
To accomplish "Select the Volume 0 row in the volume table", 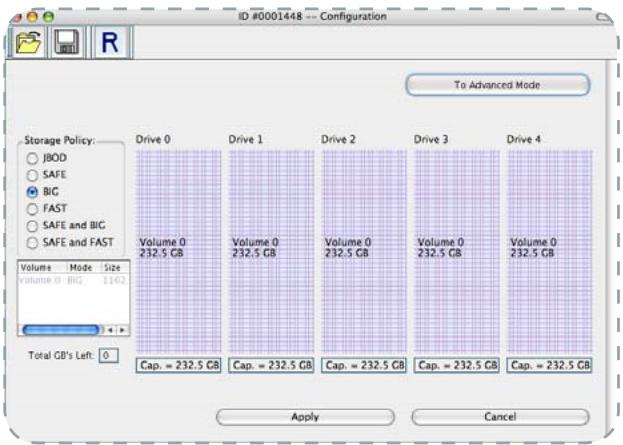I will tap(74, 281).
